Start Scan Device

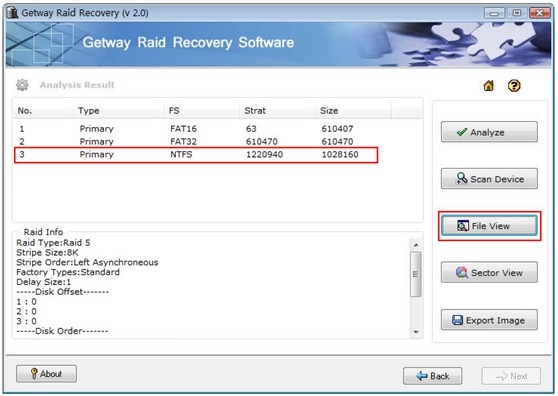[x=489, y=179]
